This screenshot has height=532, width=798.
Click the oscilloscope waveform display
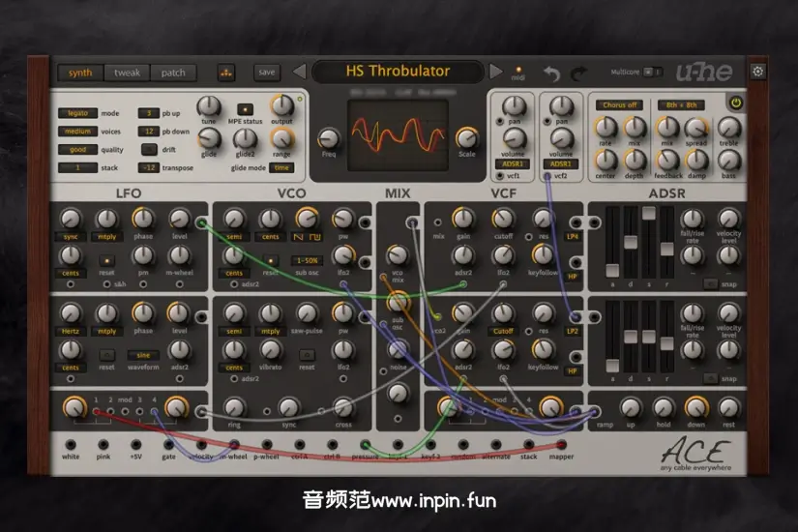[x=398, y=134]
